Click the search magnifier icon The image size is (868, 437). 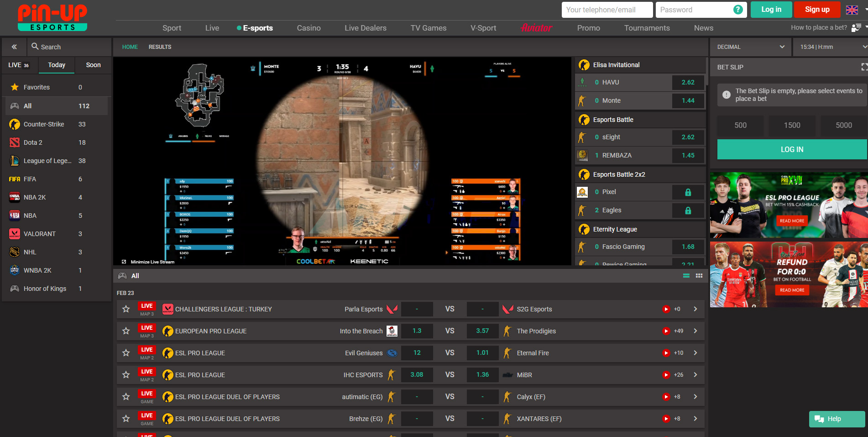[35, 47]
